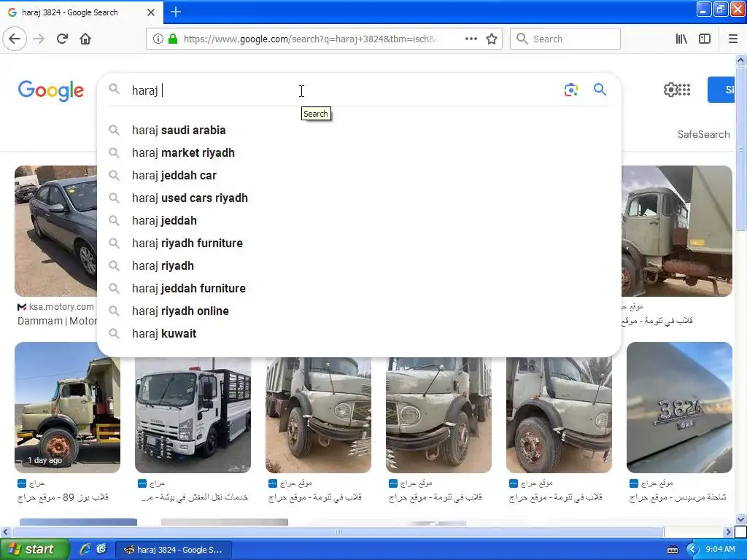
Task: Click the Google logo
Action: pyautogui.click(x=51, y=90)
